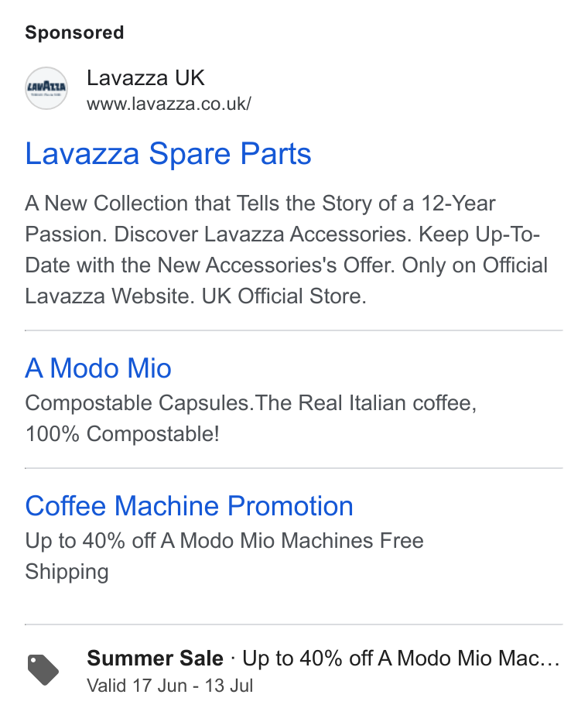Image resolution: width=588 pixels, height=715 pixels.
Task: Click the 100% Compostable! text
Action: pos(122,433)
